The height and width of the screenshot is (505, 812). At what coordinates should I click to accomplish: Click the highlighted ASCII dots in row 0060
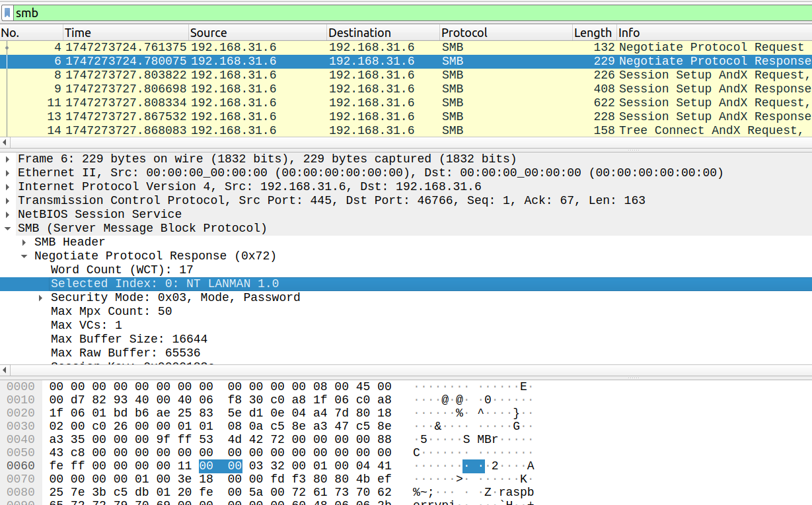(474, 465)
